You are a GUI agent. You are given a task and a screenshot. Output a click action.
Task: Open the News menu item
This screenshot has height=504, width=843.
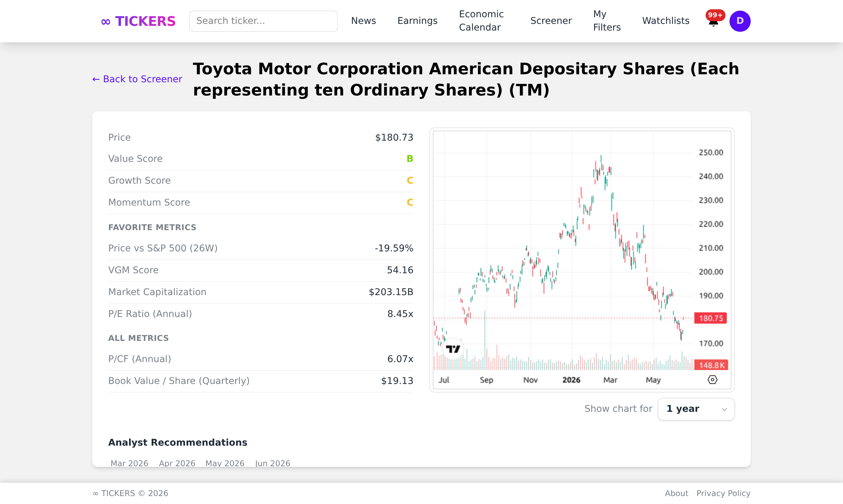(363, 21)
